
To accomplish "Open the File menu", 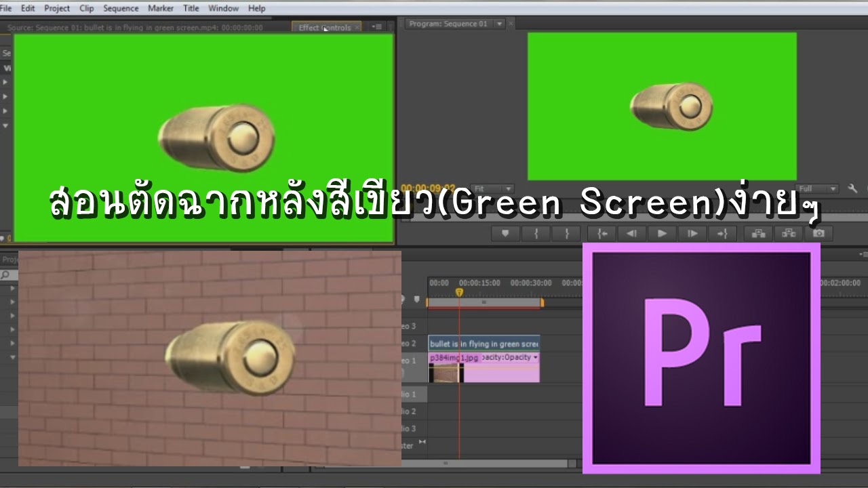I will [6, 8].
